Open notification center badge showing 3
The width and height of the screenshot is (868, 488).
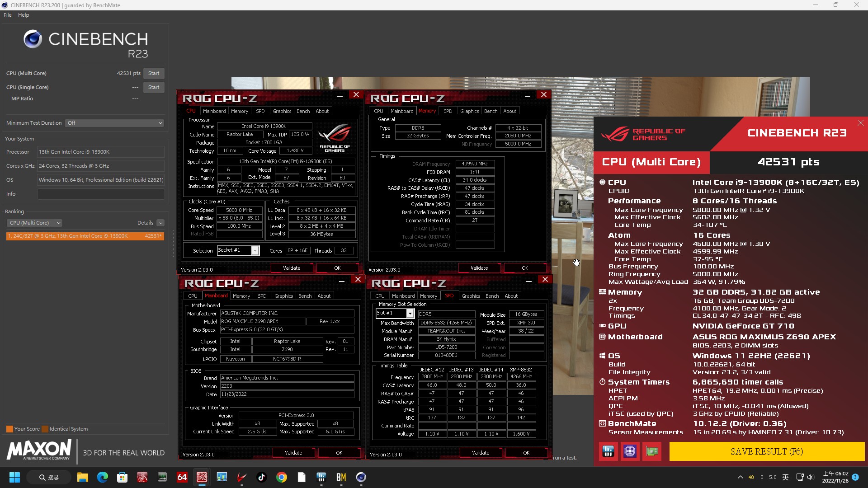tap(855, 477)
